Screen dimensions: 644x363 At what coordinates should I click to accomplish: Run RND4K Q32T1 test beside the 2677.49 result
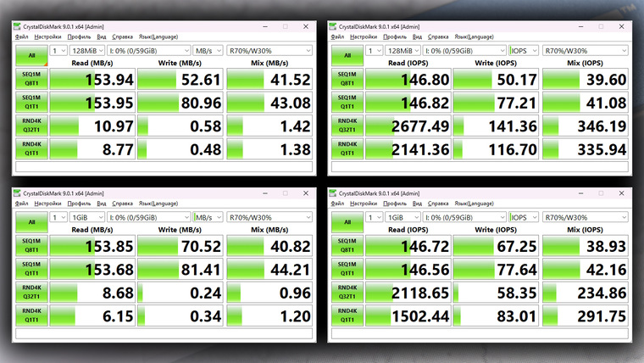347,126
